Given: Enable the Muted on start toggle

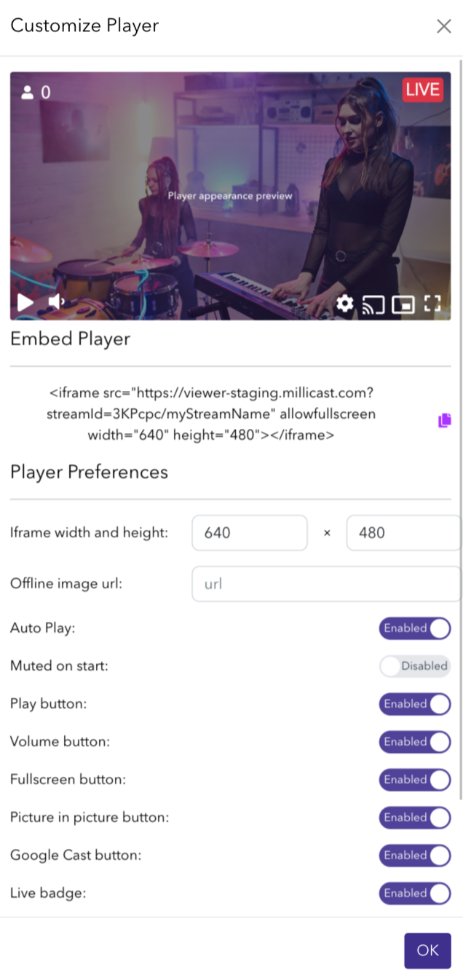Looking at the screenshot, I should click(x=415, y=666).
